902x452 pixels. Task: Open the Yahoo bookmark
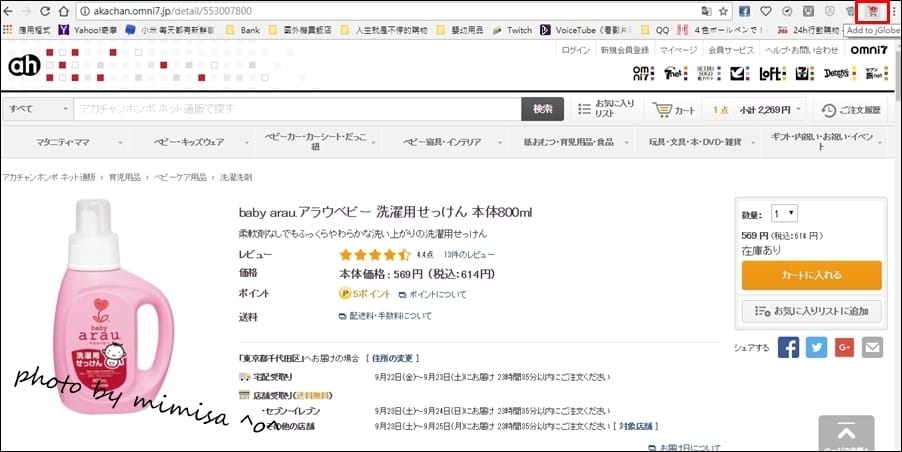pos(87,30)
